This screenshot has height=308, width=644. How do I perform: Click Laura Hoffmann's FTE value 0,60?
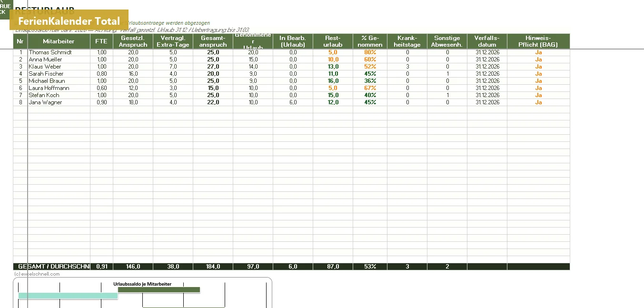click(101, 88)
